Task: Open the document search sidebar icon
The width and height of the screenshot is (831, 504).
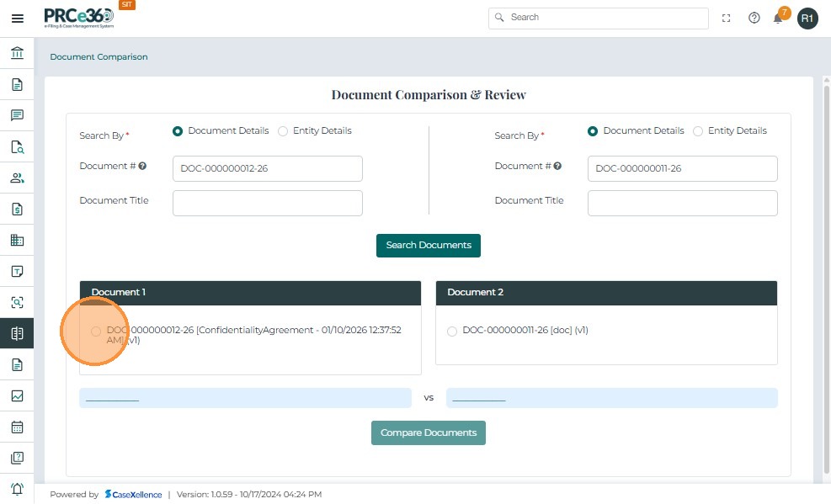Action: pyautogui.click(x=17, y=147)
